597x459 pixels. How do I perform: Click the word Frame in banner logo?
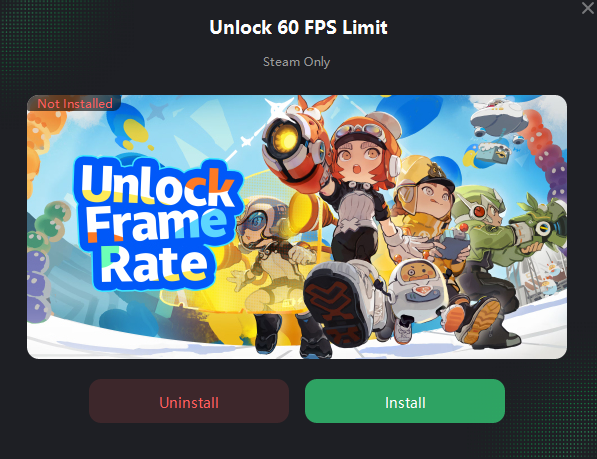click(x=156, y=225)
